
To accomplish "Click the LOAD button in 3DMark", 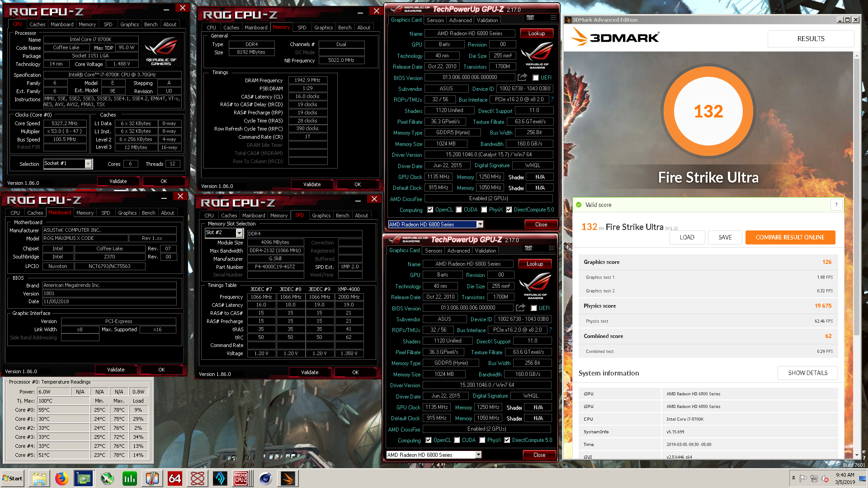I will click(687, 237).
